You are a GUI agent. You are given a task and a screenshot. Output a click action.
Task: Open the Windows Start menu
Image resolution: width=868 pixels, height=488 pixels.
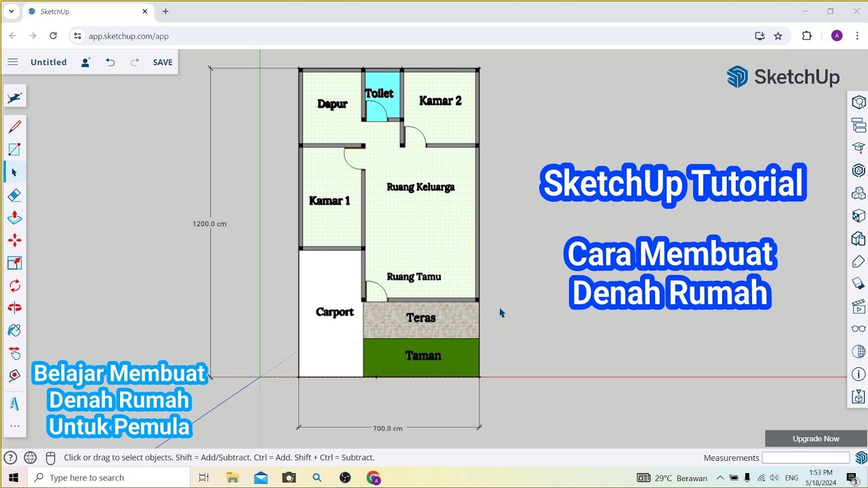click(12, 477)
